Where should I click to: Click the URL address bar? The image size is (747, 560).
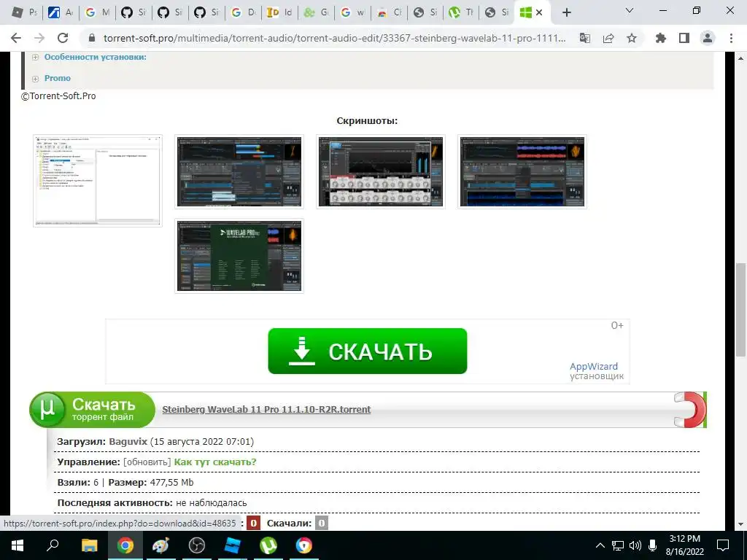[333, 38]
